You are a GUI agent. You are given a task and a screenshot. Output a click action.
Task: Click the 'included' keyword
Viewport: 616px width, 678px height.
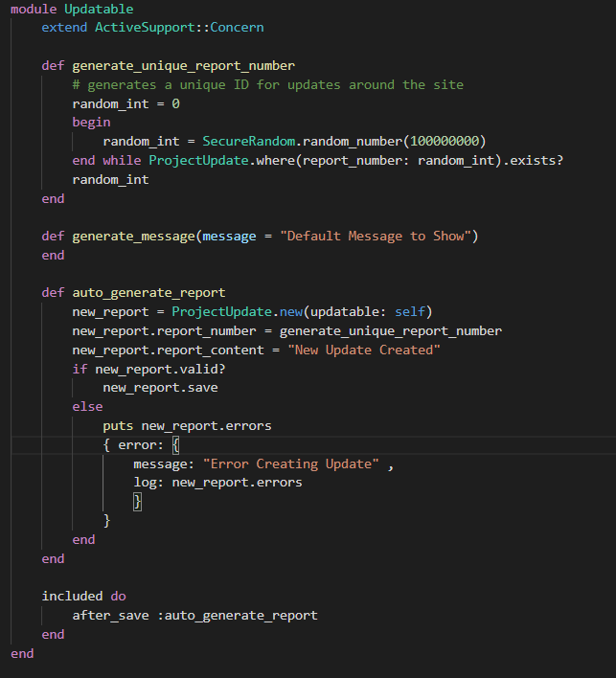(x=72, y=597)
